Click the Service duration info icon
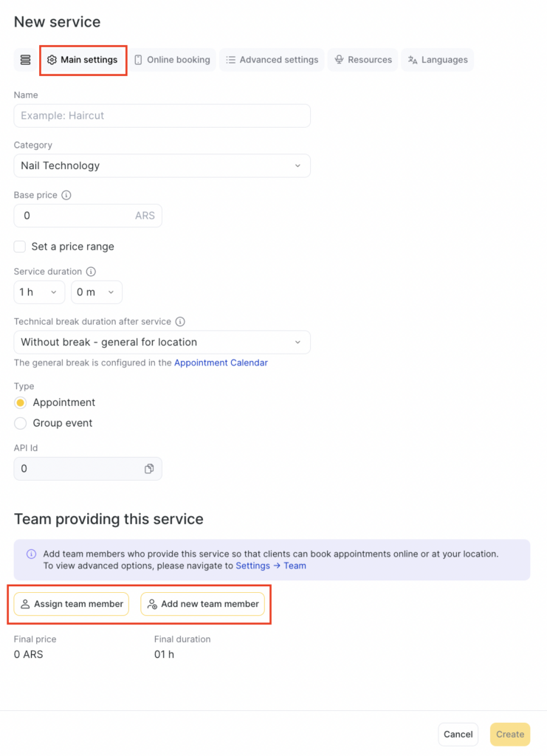 [x=91, y=272]
